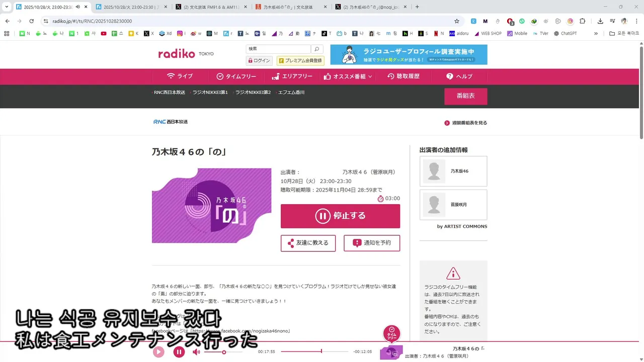The height and width of the screenshot is (362, 644).
Task: Click the ラジコユーザープロフィール調査 banner
Action: pos(409,55)
